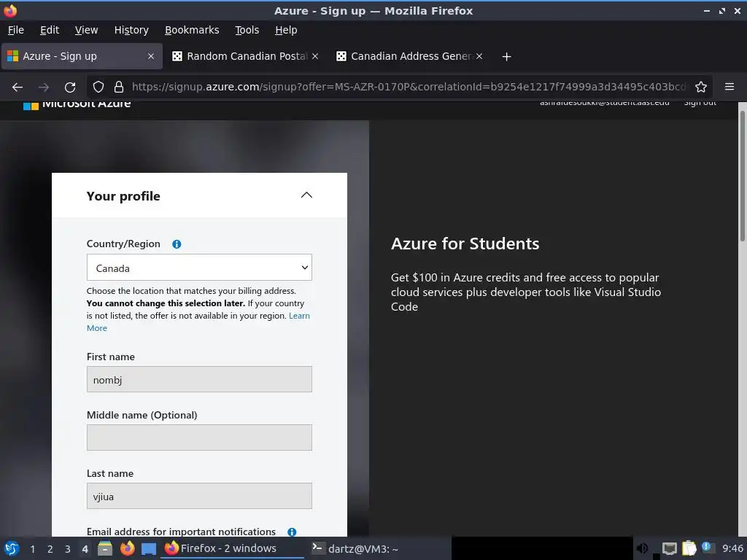This screenshot has width=747, height=560.
Task: Switch to workspace 1
Action: [32, 549]
